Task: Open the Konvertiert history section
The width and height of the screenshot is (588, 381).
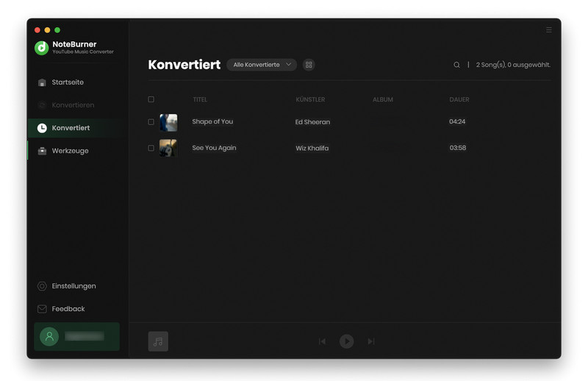Action: [x=71, y=128]
